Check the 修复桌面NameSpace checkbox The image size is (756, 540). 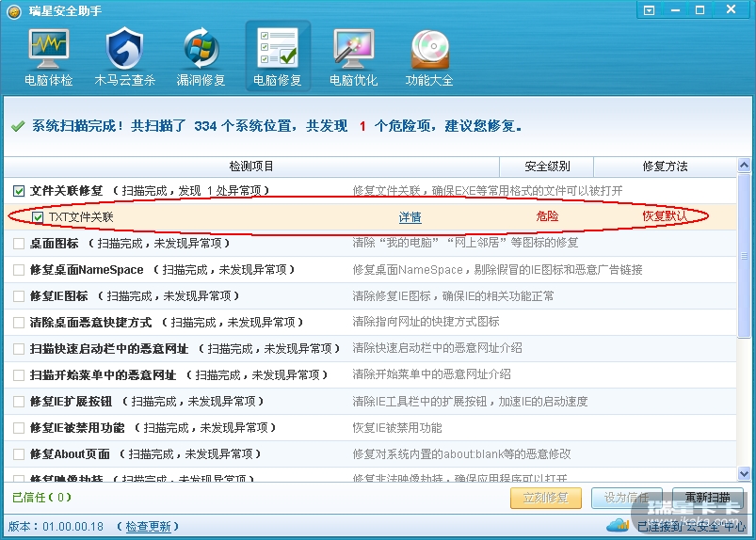19,270
